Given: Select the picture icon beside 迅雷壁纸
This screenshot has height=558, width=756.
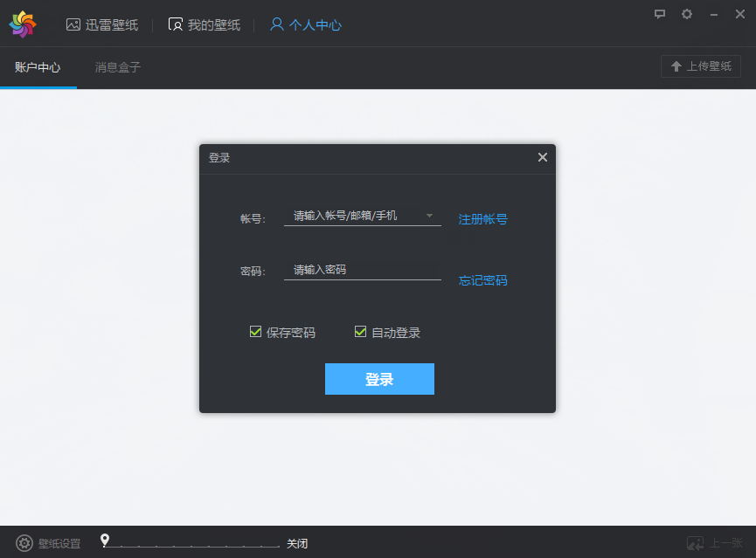Looking at the screenshot, I should (x=73, y=24).
